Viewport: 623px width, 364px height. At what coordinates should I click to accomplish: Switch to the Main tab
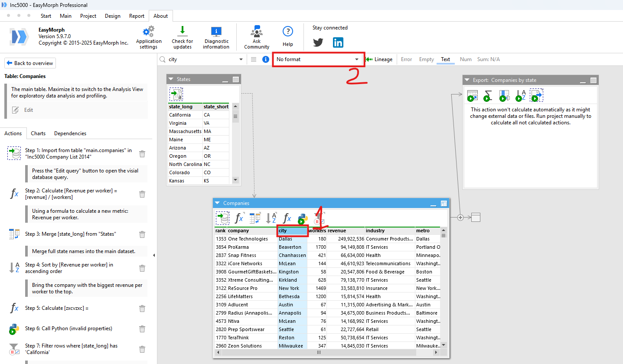pyautogui.click(x=66, y=16)
